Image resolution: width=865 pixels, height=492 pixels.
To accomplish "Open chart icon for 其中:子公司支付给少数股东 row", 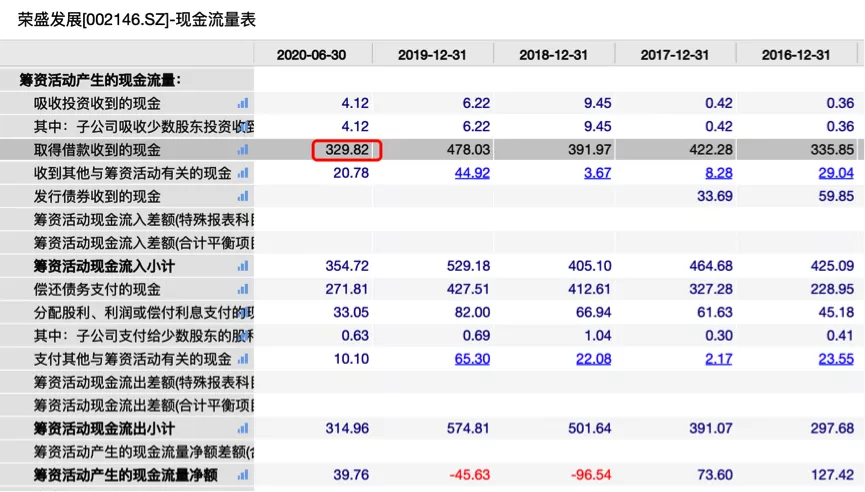I will click(243, 336).
